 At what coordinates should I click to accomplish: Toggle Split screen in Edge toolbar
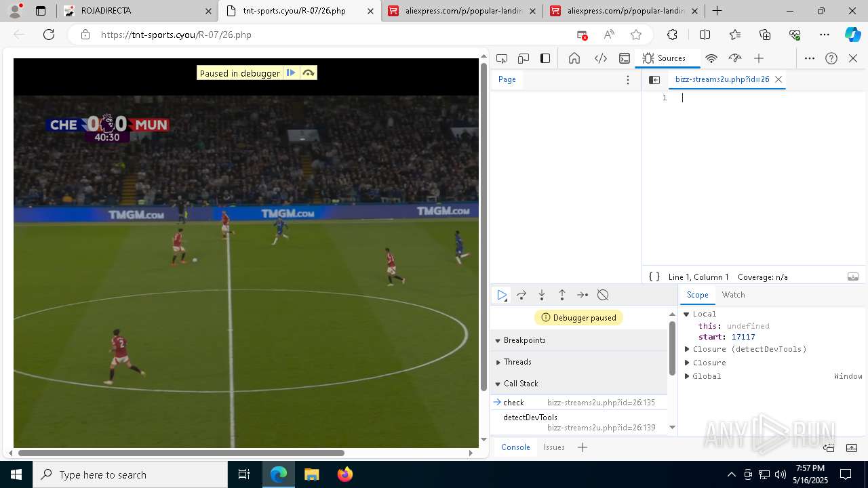705,35
